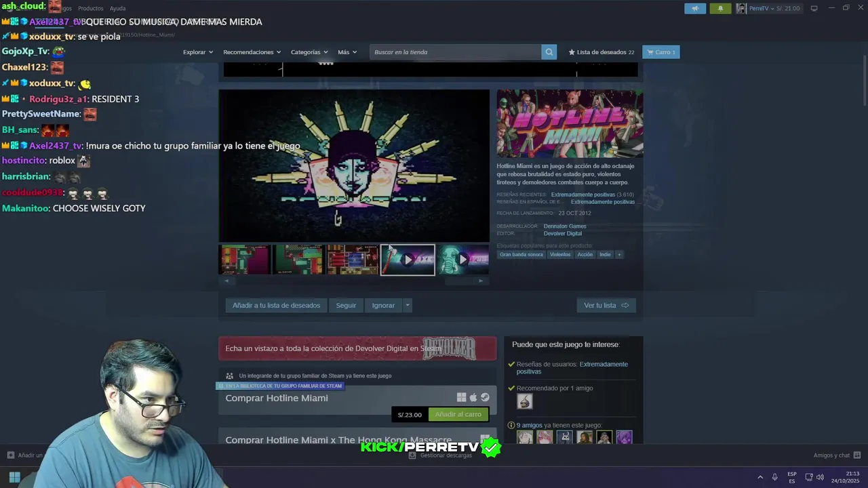Click the Indie tag
Screen dimensions: 868x488
pos(605,255)
